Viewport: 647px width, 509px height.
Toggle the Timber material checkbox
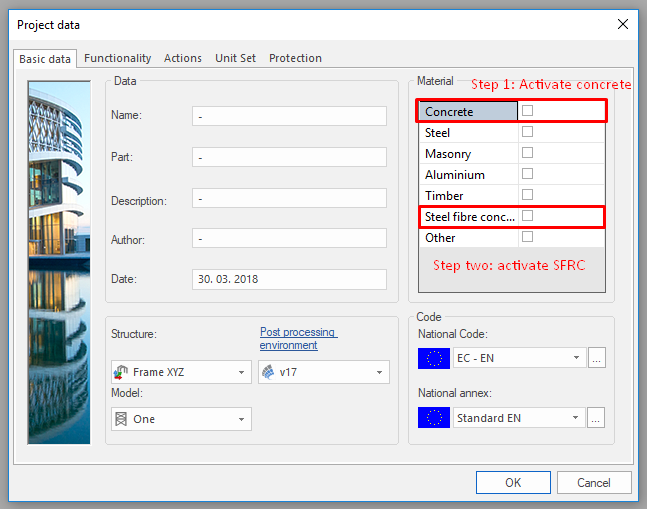[x=527, y=195]
